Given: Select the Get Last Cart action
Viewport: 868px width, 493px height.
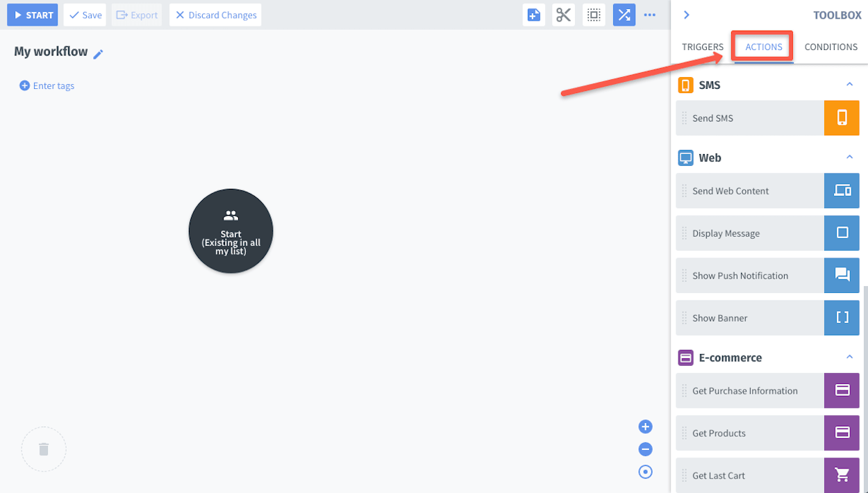Looking at the screenshot, I should pos(767,475).
